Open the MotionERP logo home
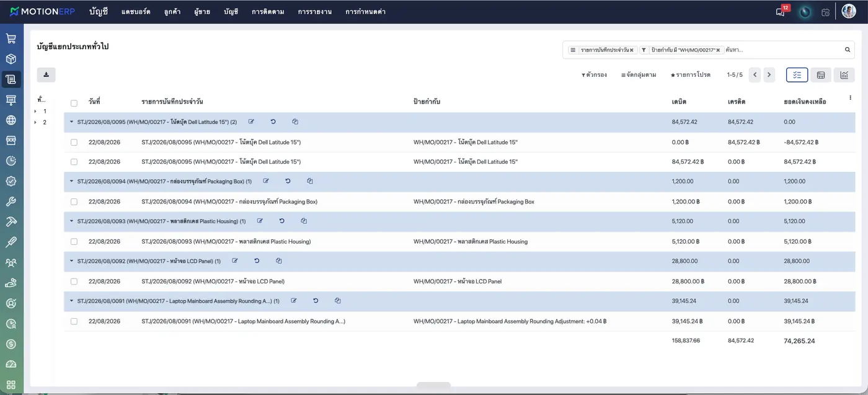This screenshot has height=395, width=868. pos(43,11)
